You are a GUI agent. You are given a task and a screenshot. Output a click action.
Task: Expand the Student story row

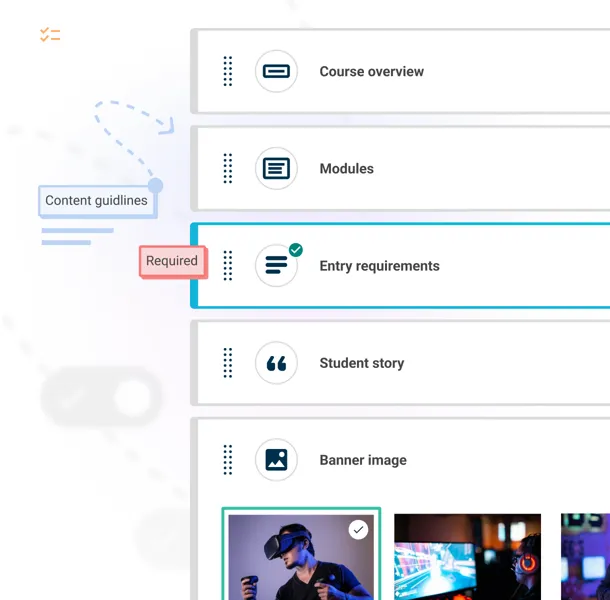click(361, 363)
